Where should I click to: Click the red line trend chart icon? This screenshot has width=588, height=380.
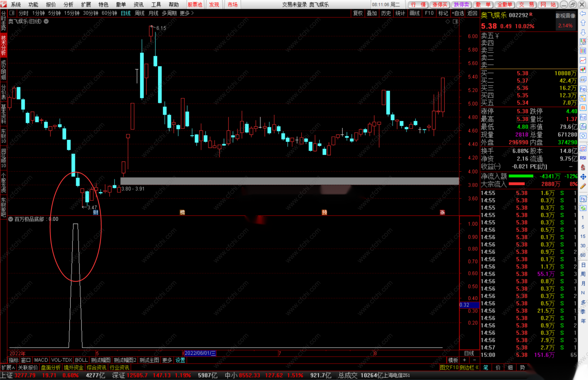point(583,61)
